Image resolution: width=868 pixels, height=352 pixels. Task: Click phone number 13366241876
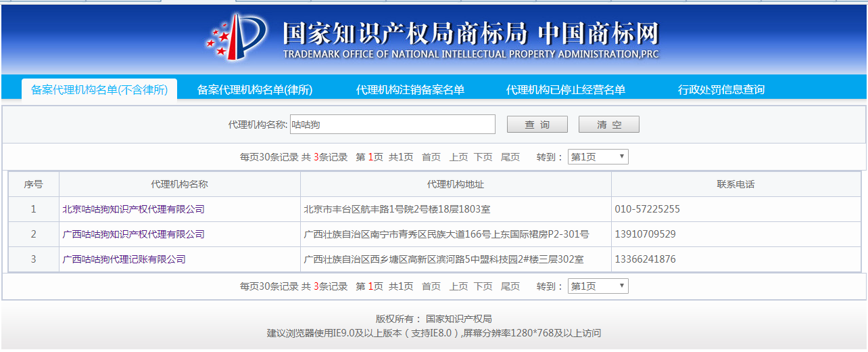pyautogui.click(x=645, y=259)
